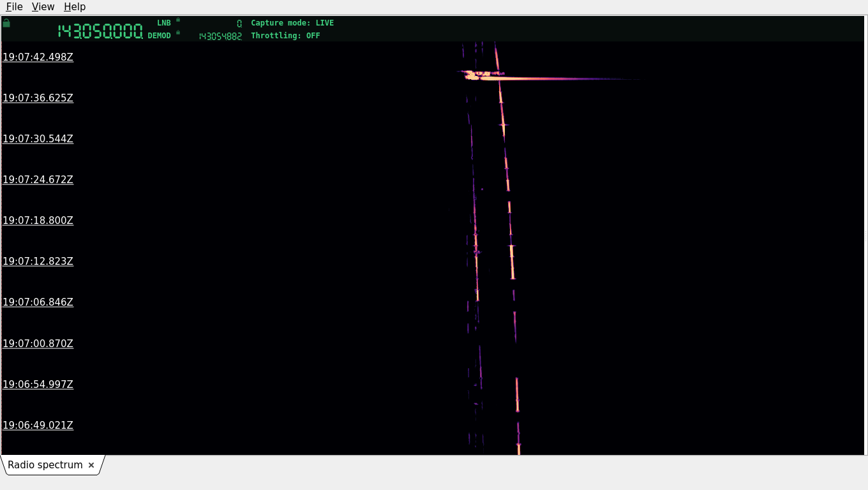Image resolution: width=868 pixels, height=490 pixels.
Task: Select the 19:07:42.498Z timestamp
Action: (38, 57)
